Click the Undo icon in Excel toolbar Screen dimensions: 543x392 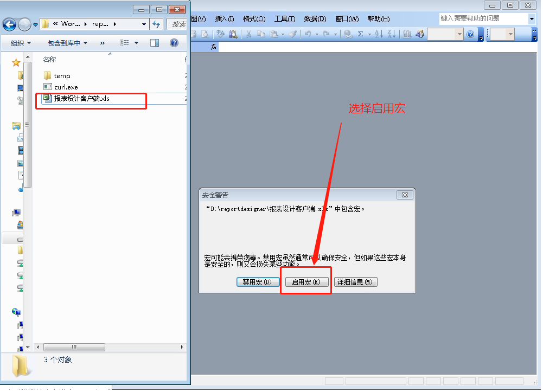[x=308, y=34]
